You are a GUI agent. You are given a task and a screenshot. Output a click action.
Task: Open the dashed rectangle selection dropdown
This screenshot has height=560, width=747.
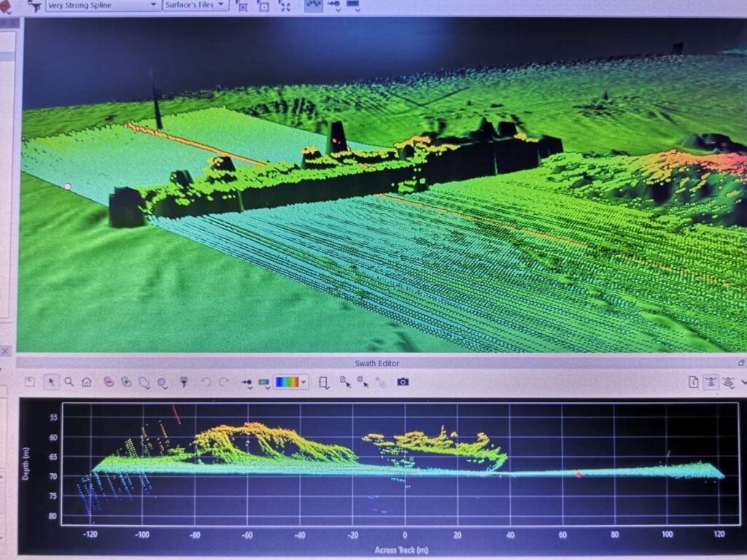tap(324, 383)
